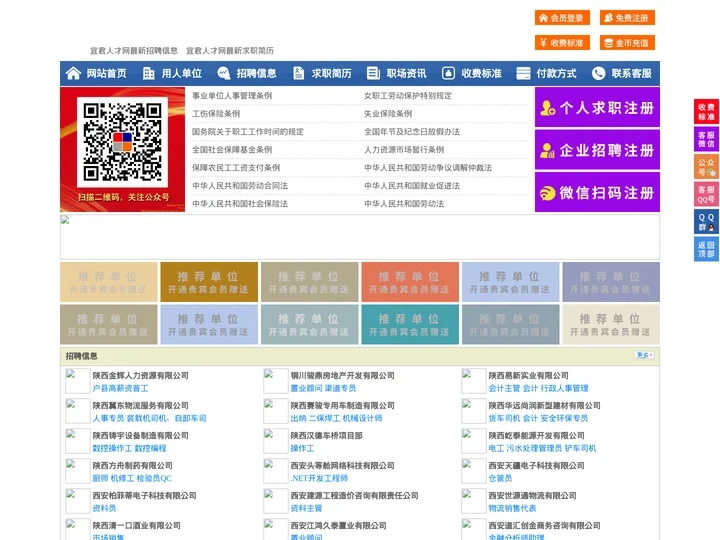Image resolution: width=720 pixels, height=540 pixels.
Task: Open 宜君人才网最新求职简历 link
Action: coord(230,51)
